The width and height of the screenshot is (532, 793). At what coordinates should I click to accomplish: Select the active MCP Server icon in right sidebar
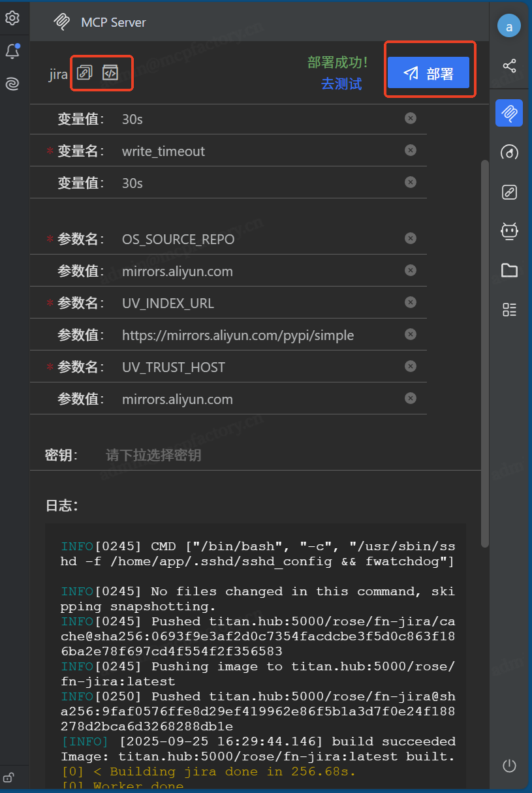(509, 113)
